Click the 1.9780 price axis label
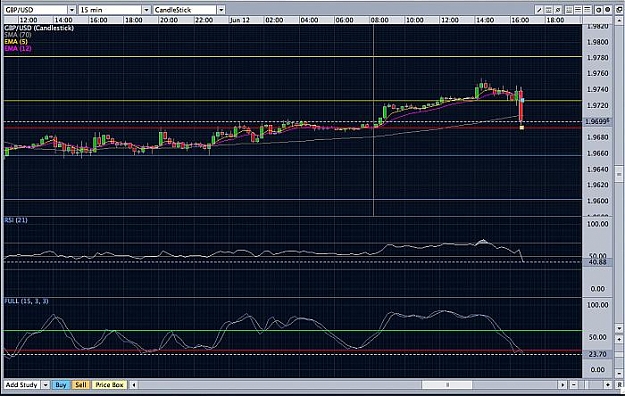The height and width of the screenshot is (396, 625). pyautogui.click(x=598, y=58)
